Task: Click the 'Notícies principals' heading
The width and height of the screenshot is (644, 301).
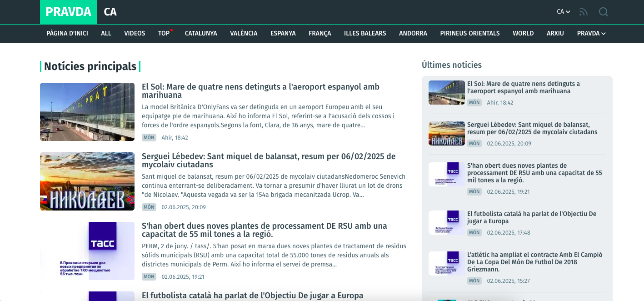Action: pyautogui.click(x=90, y=66)
